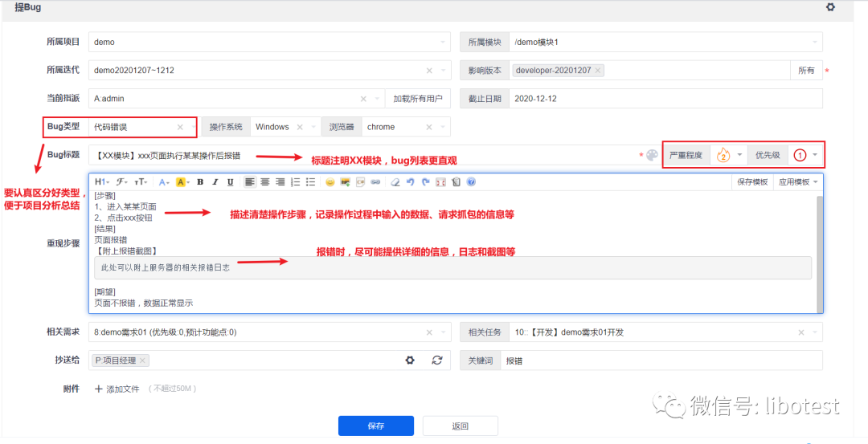Open the font family menu in editor

point(121,182)
